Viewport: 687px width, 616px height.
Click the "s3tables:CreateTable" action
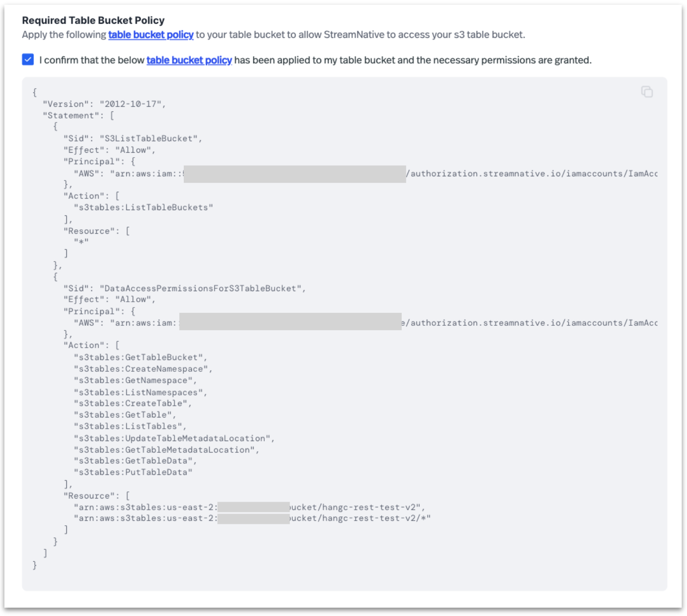pos(133,403)
